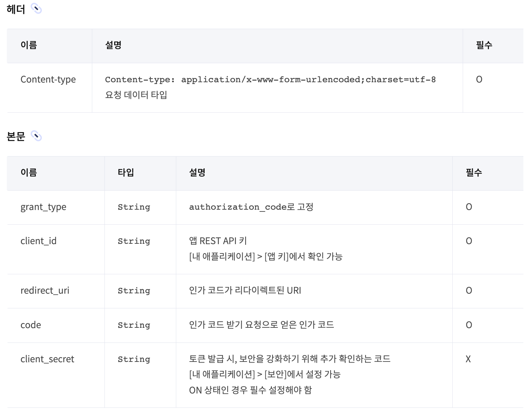Click the code parameter name
Screen dimensions: 532x410
pyautogui.click(x=31, y=325)
